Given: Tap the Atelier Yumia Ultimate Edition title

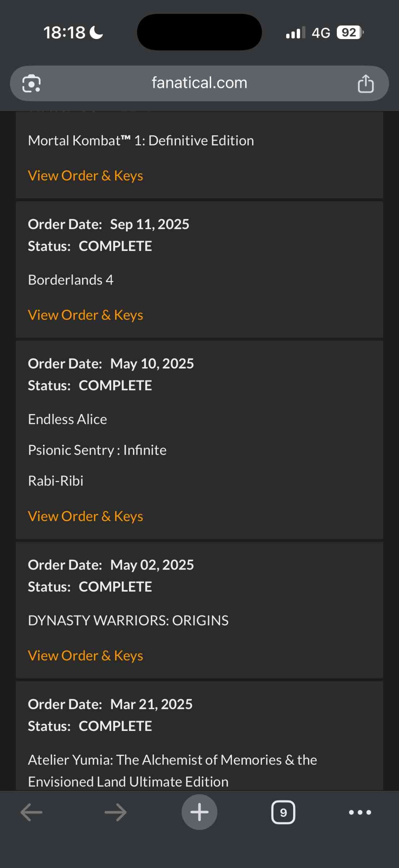Looking at the screenshot, I should tap(172, 770).
